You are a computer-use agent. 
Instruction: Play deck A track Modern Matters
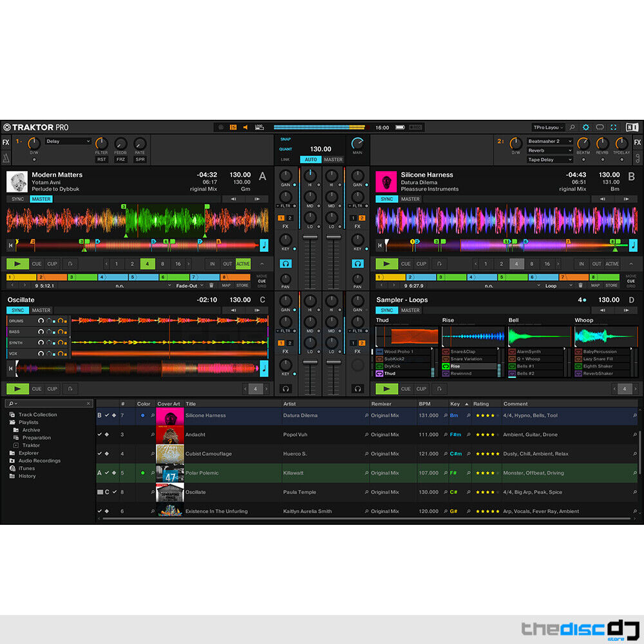17,263
